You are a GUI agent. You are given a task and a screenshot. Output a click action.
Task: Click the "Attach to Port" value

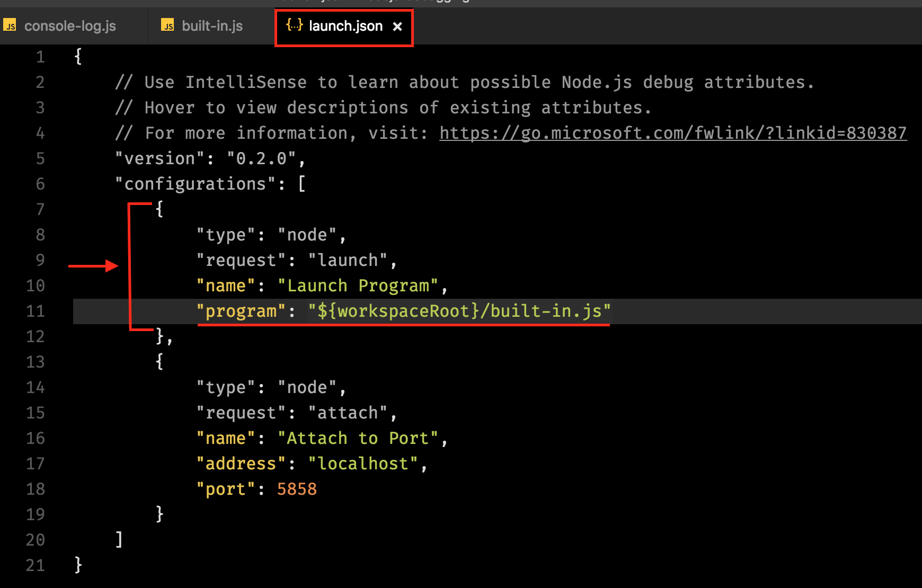coord(358,438)
